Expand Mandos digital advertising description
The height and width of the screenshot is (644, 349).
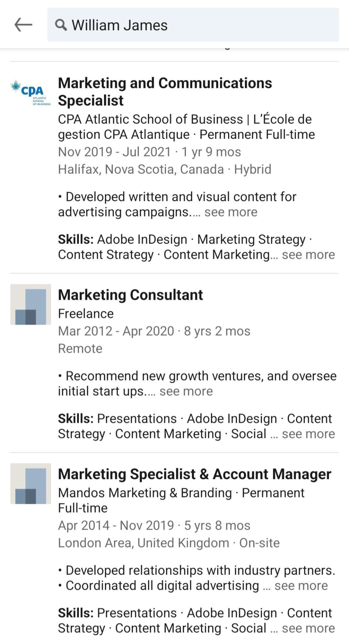tap(301, 585)
